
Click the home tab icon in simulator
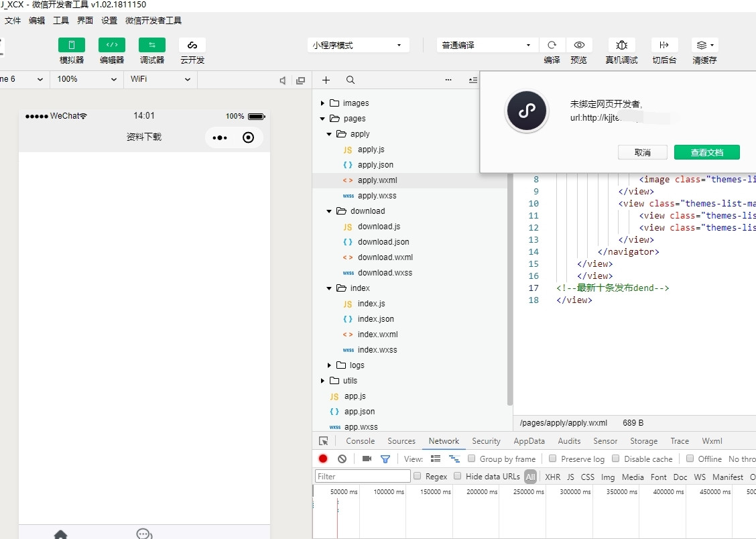61,534
